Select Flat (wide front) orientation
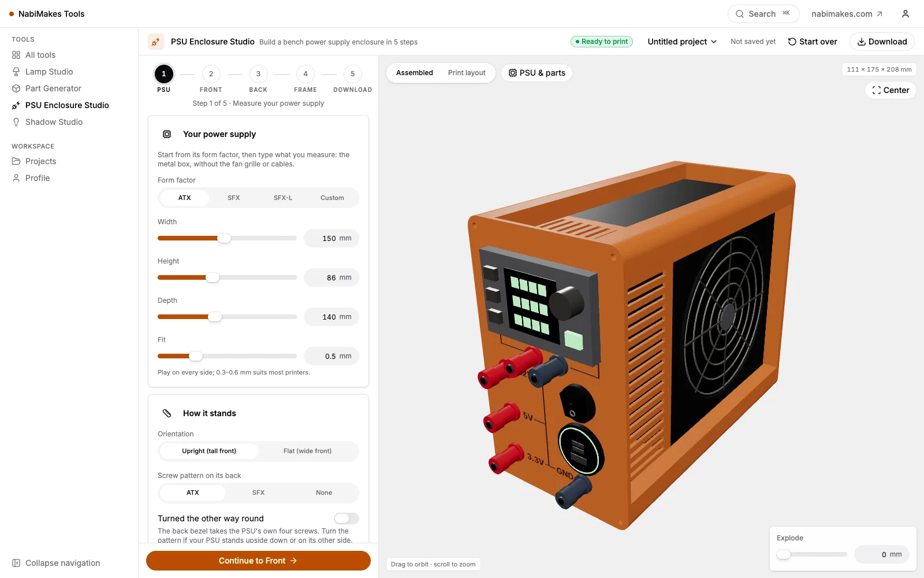The height and width of the screenshot is (578, 924). [x=308, y=451]
